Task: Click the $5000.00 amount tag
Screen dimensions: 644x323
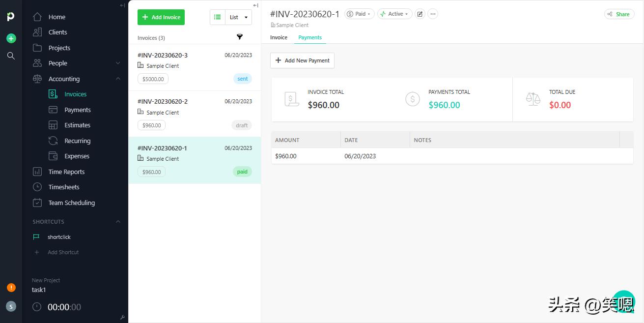Action: (153, 79)
